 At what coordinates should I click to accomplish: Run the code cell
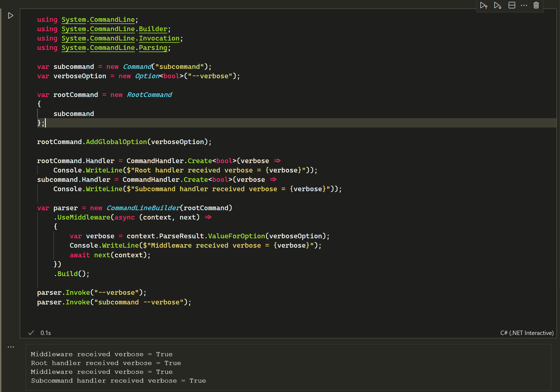coord(11,15)
